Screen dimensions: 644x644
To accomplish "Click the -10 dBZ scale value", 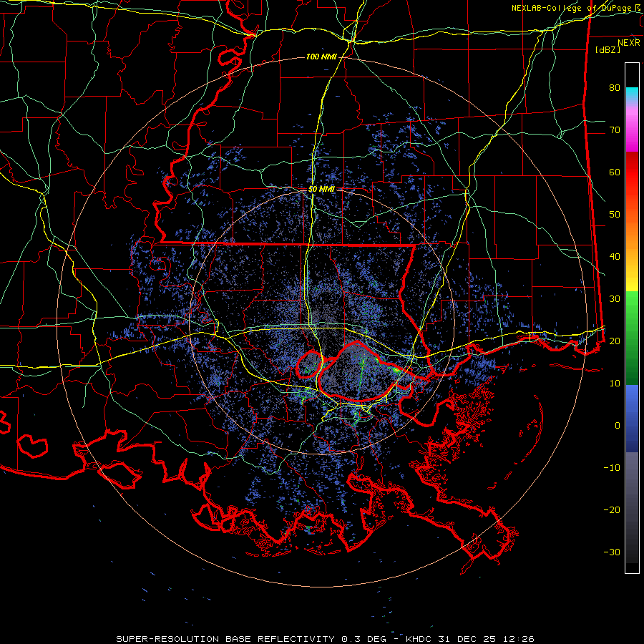I will [612, 468].
